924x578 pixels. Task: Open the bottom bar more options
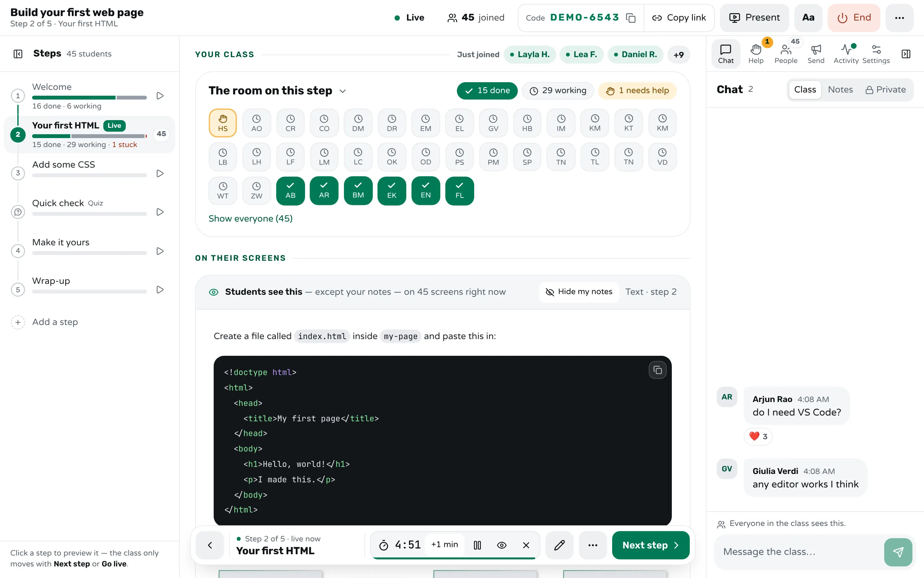coord(593,545)
